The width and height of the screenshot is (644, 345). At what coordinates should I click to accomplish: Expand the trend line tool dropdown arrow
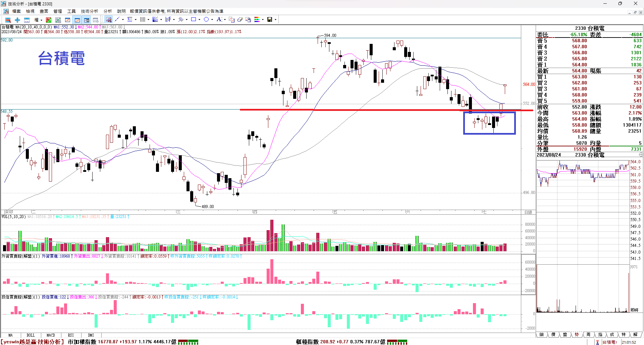123,20
